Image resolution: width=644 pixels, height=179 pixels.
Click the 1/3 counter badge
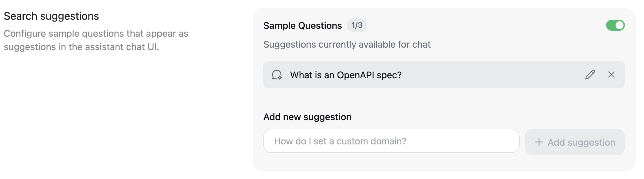click(x=357, y=25)
